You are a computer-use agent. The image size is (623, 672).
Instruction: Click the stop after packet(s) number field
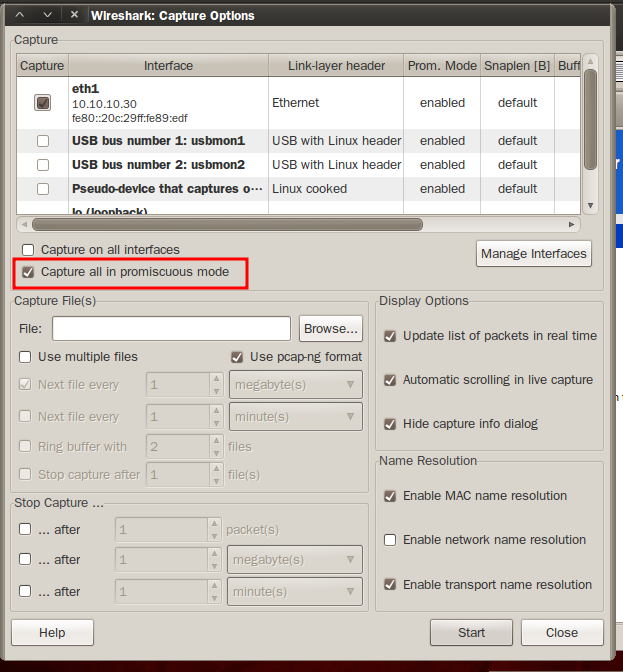click(x=162, y=530)
